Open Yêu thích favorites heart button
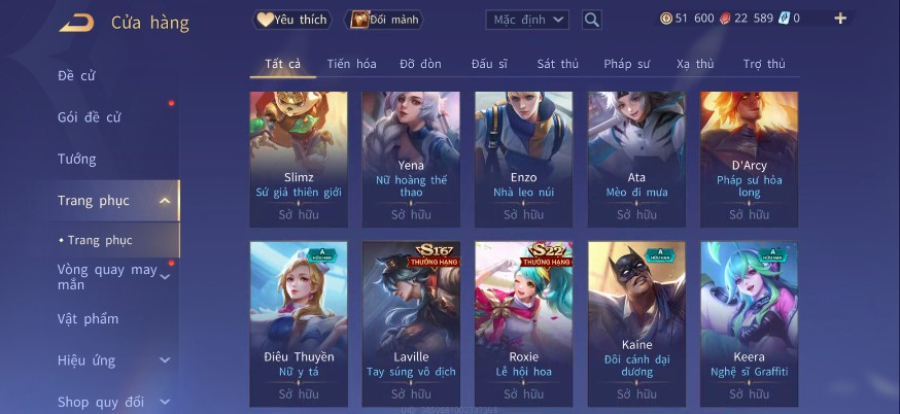This screenshot has width=900, height=414. (292, 20)
